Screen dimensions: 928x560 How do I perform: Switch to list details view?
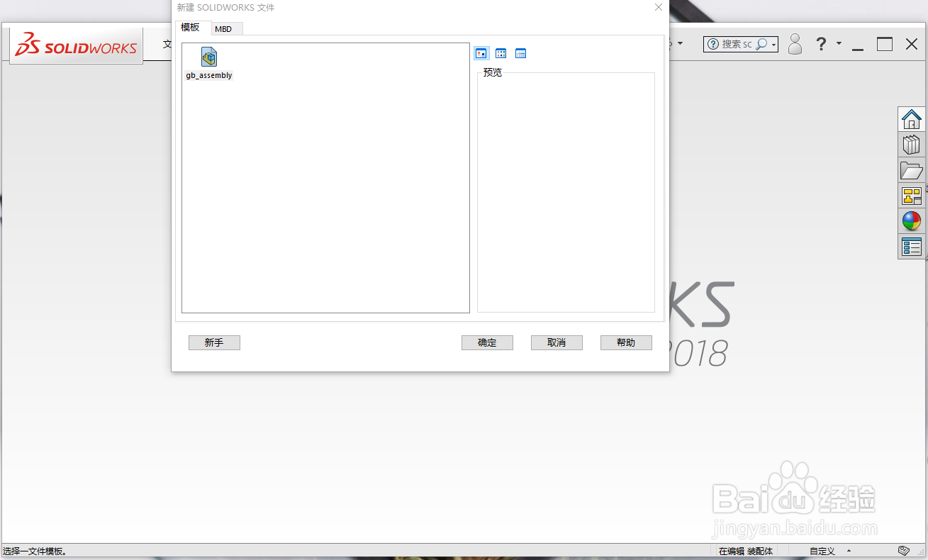[520, 53]
